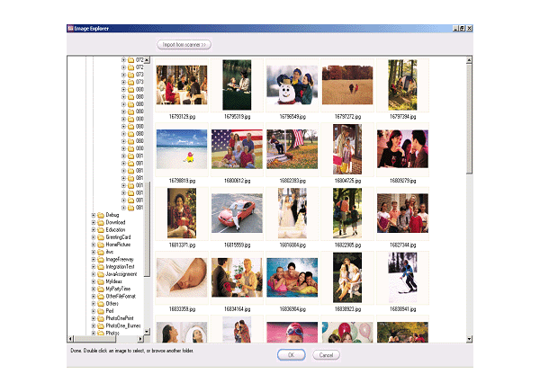Click the thumbnail pane scroll down arrow

click(x=469, y=340)
